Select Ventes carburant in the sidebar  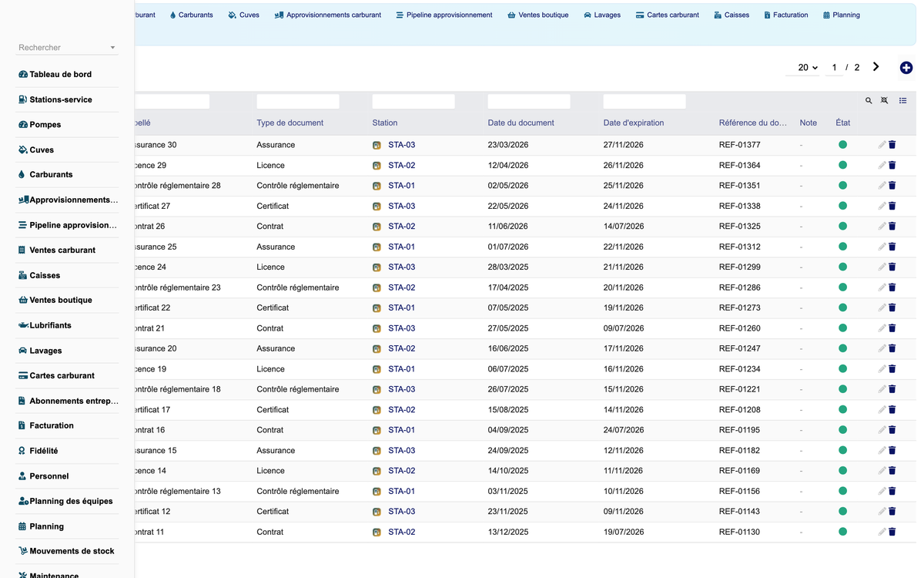tap(62, 250)
